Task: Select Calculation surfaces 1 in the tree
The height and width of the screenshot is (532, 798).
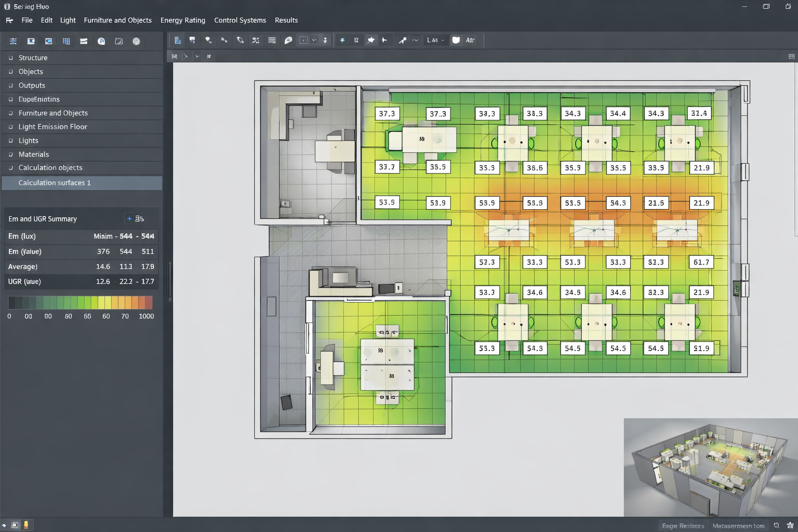Action: pos(55,183)
